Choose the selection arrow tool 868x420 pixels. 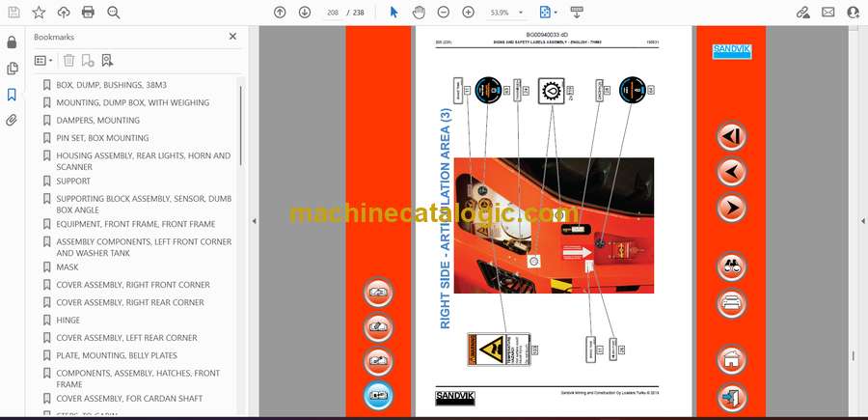tap(393, 13)
